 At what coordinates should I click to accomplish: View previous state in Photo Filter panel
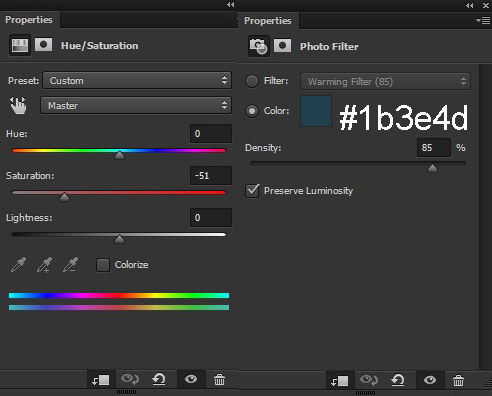click(x=369, y=380)
